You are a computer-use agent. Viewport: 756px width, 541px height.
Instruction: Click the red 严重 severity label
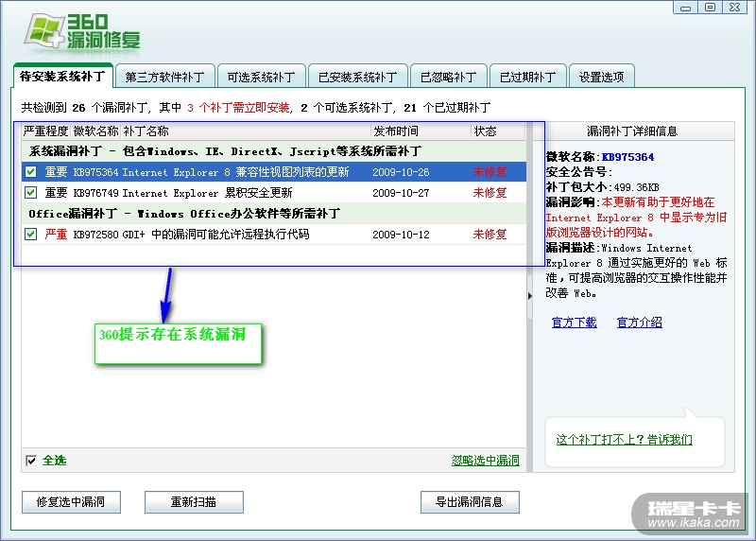click(x=56, y=234)
